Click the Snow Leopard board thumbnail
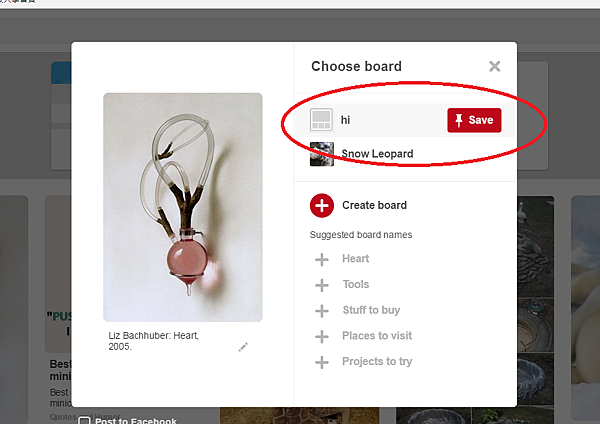This screenshot has height=424, width=600. 322,154
